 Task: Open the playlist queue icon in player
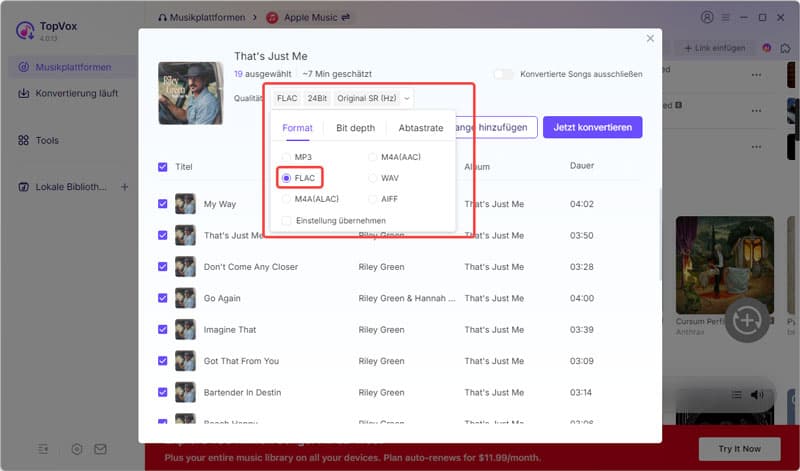[736, 394]
